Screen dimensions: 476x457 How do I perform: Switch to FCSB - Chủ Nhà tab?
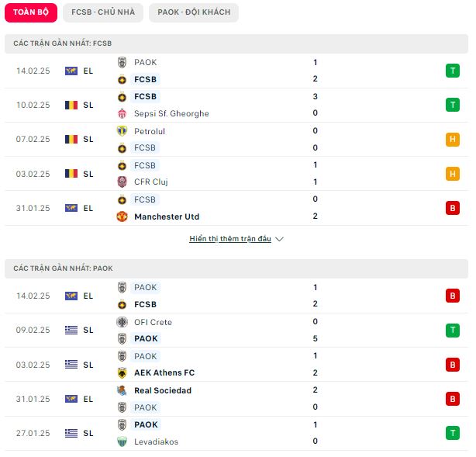tap(103, 12)
